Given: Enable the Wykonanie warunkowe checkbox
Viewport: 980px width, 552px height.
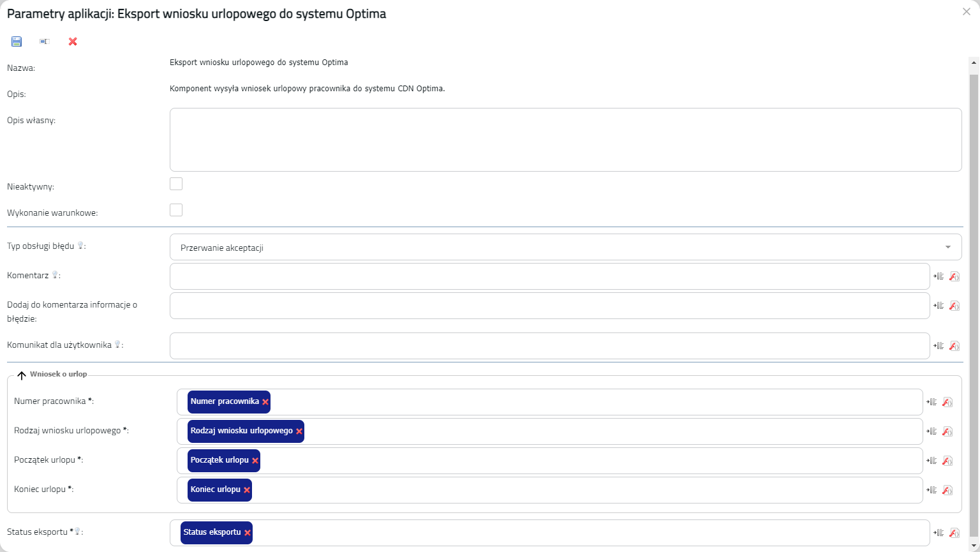Looking at the screenshot, I should 176,210.
